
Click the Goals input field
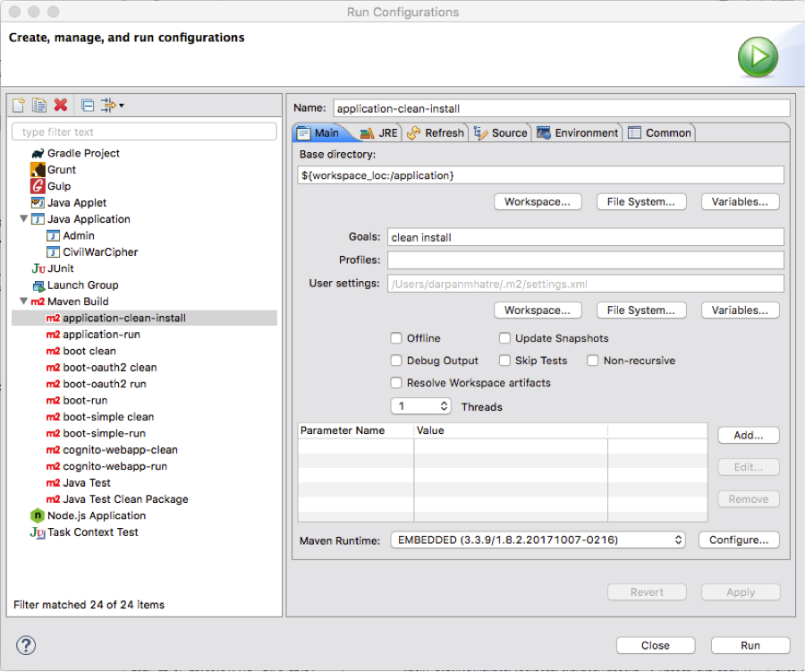coord(586,237)
